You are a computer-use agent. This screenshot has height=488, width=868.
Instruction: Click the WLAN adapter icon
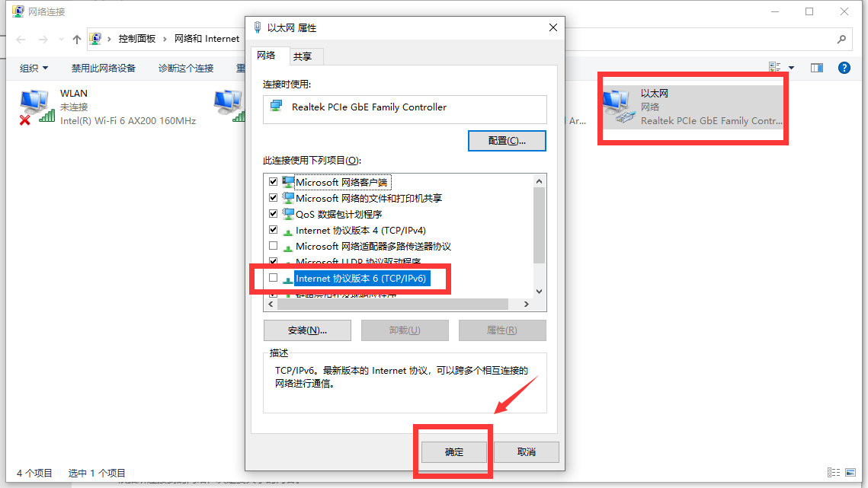point(36,107)
